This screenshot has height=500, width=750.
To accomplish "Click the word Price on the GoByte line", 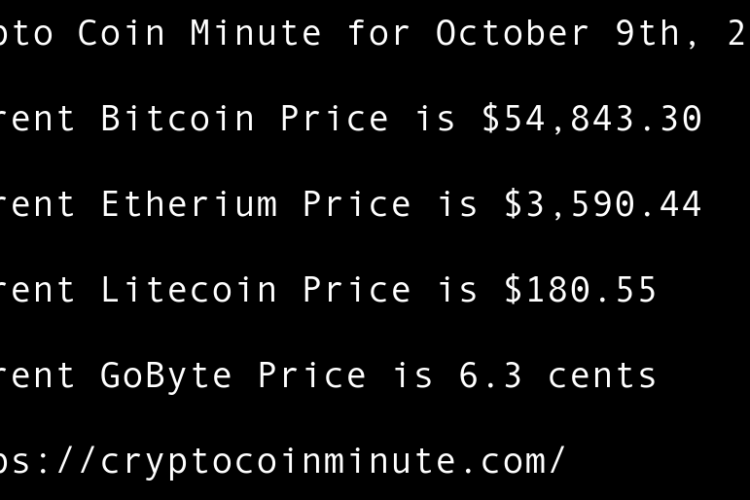I will point(312,376).
